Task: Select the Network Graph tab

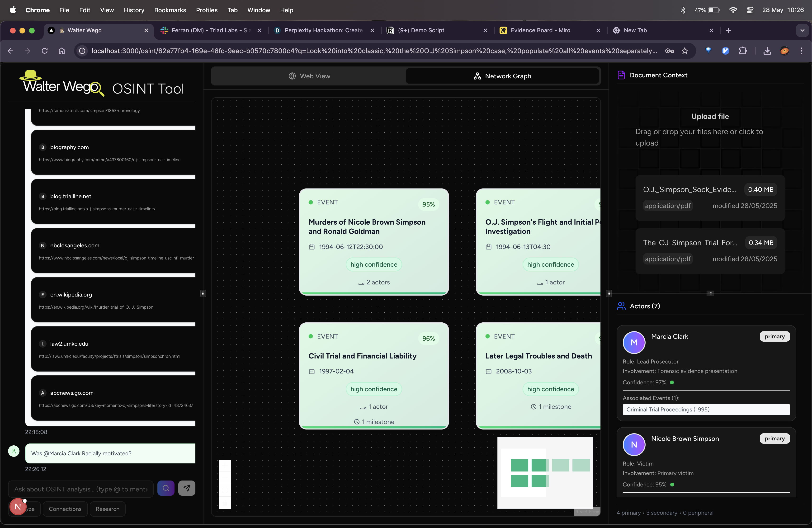Action: point(502,76)
